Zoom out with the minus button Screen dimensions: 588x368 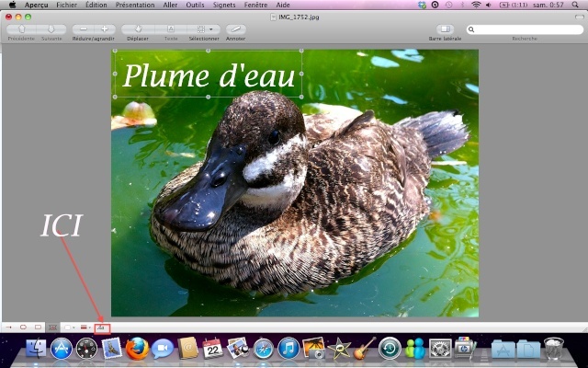point(84,29)
